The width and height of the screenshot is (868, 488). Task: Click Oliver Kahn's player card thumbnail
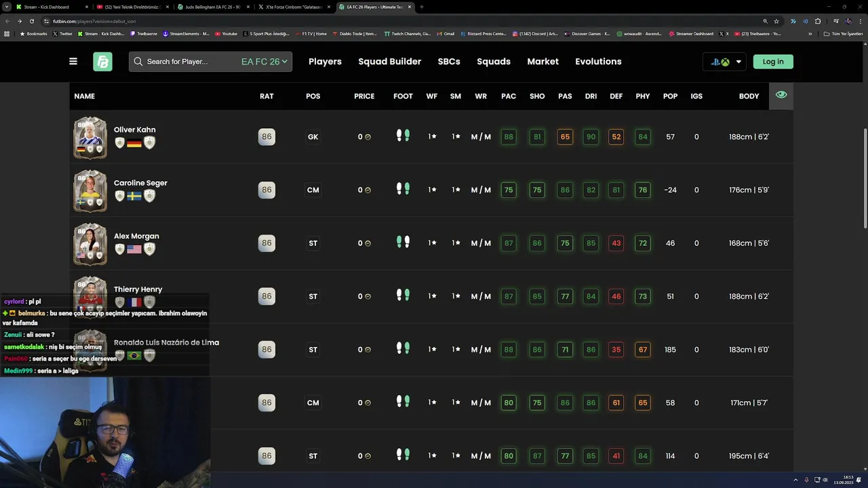tap(90, 138)
